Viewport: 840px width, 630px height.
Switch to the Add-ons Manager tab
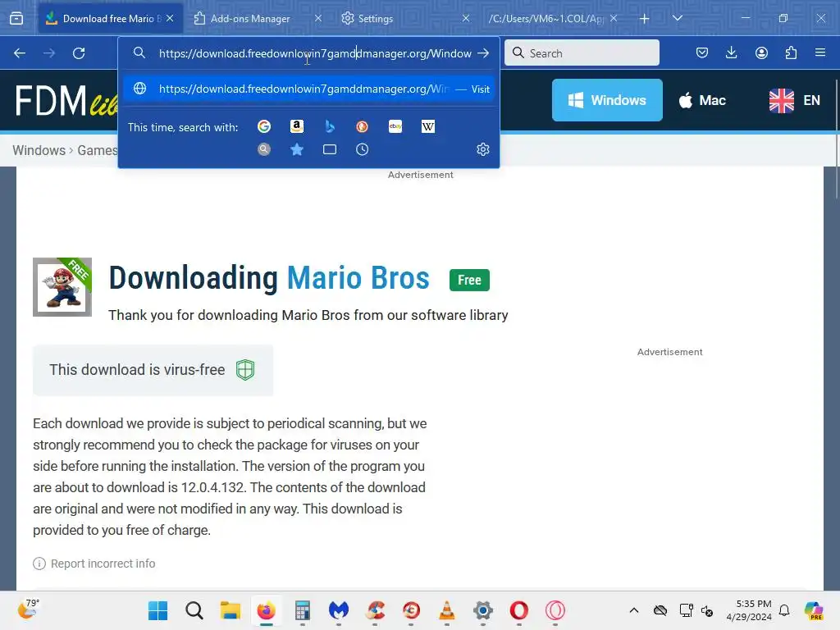click(x=250, y=18)
